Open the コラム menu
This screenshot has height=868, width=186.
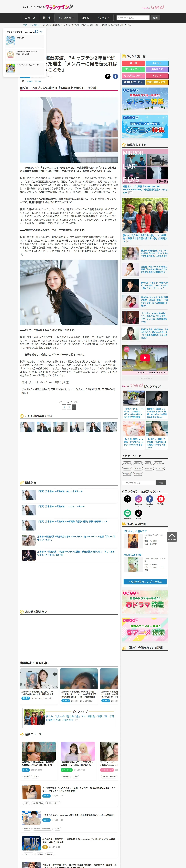pyautogui.click(x=85, y=18)
